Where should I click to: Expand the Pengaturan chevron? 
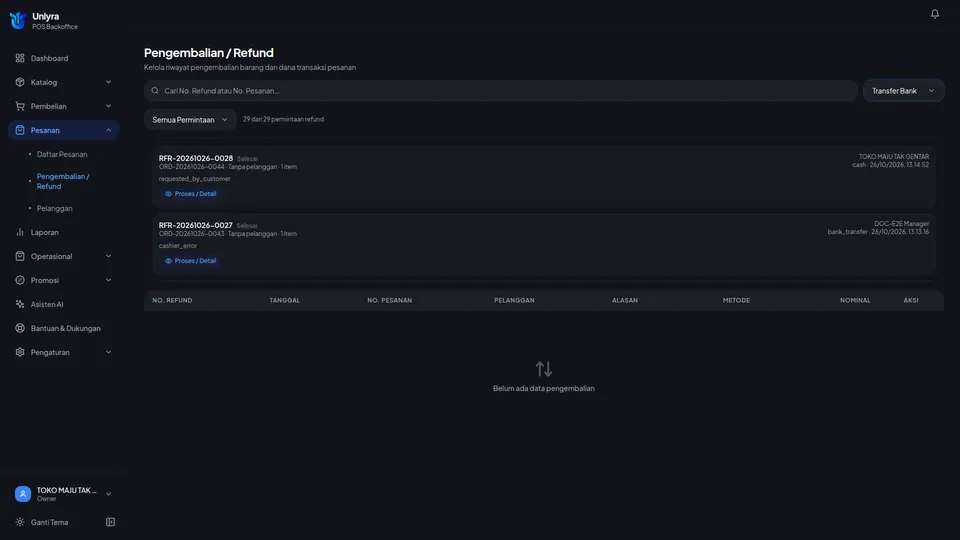coord(108,352)
